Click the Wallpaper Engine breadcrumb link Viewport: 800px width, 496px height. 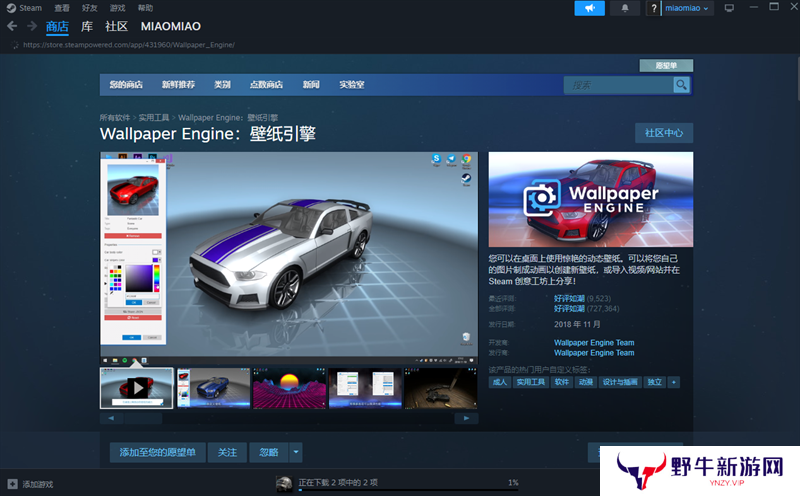(x=228, y=118)
